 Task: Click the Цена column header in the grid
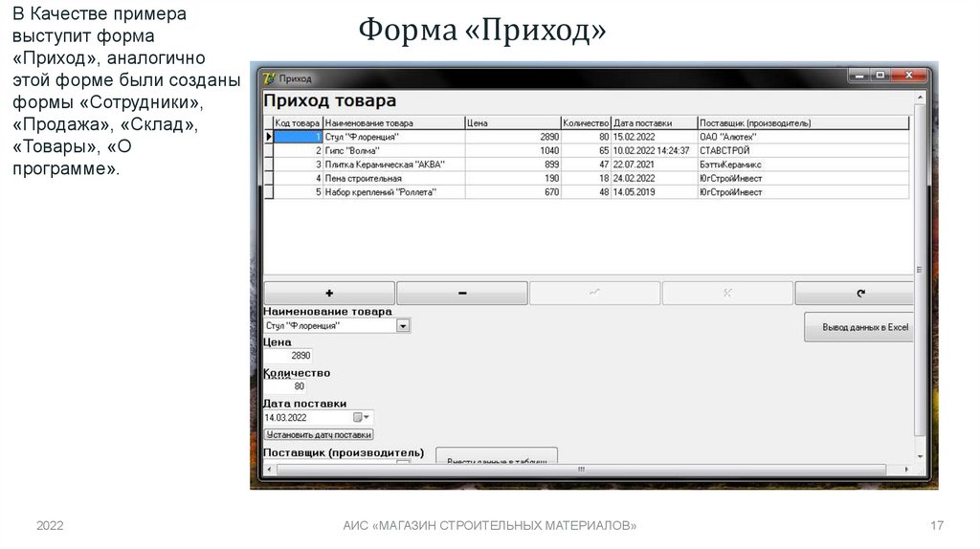point(513,123)
